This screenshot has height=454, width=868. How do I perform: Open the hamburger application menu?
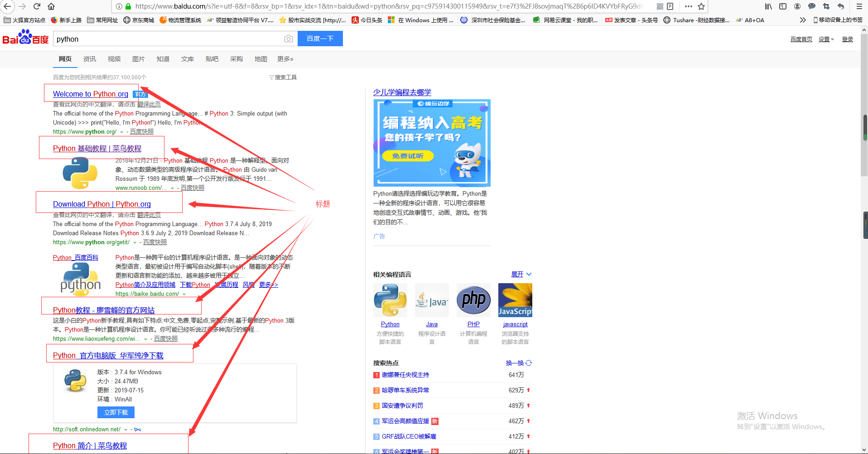tap(859, 6)
